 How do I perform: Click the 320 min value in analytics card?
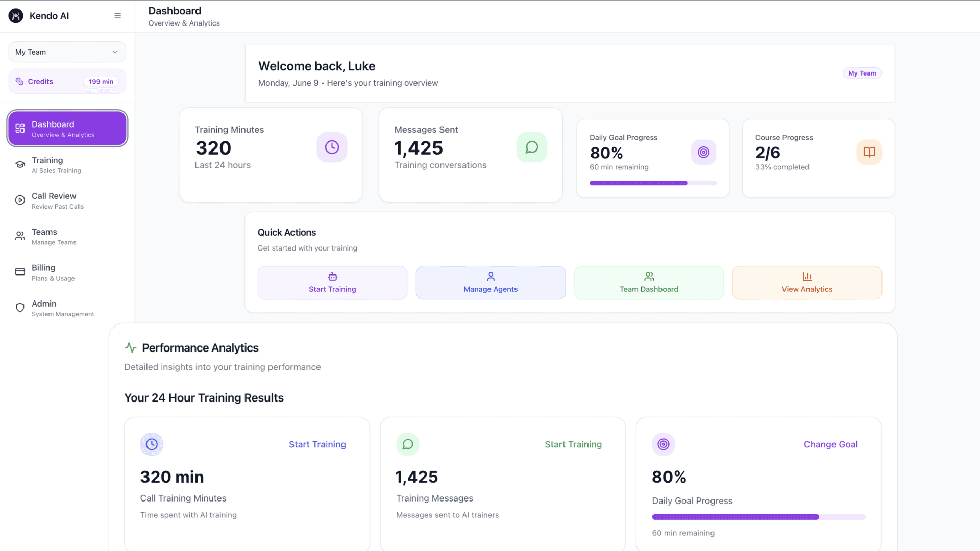click(x=172, y=477)
